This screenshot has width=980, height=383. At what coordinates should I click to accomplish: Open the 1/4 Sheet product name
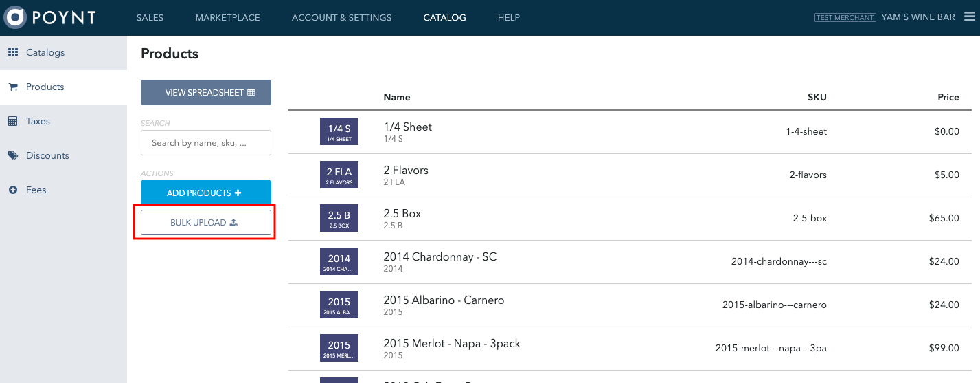tap(407, 127)
